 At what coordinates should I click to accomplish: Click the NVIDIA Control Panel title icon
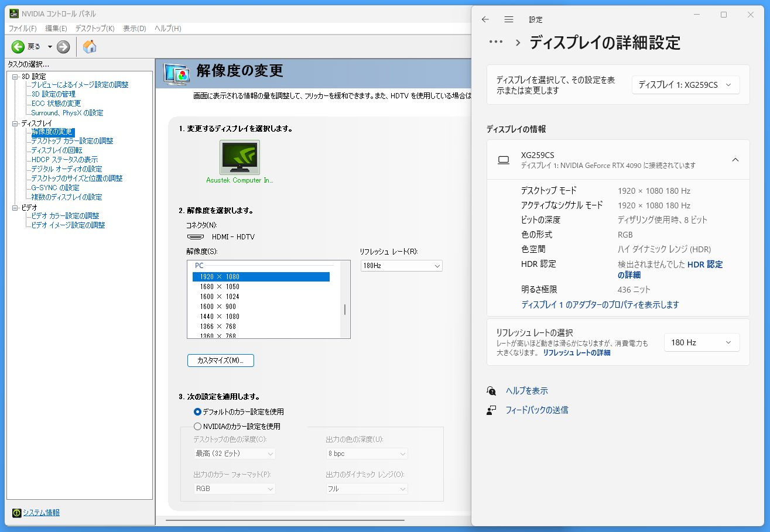point(14,13)
